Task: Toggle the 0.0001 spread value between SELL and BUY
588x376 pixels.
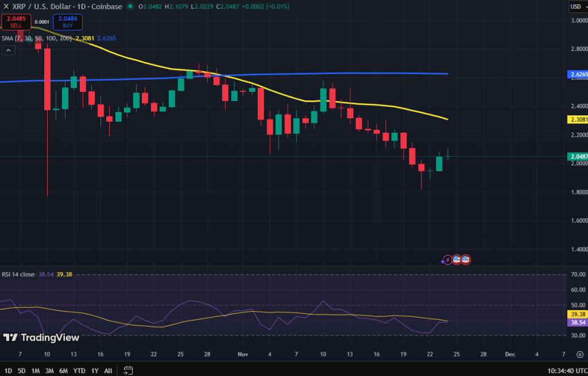Action: click(43, 21)
